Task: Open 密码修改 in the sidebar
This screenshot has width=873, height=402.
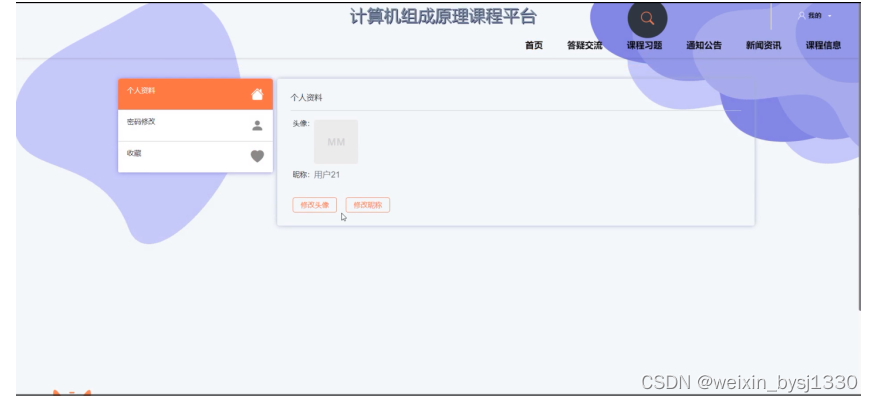Action: pos(195,126)
